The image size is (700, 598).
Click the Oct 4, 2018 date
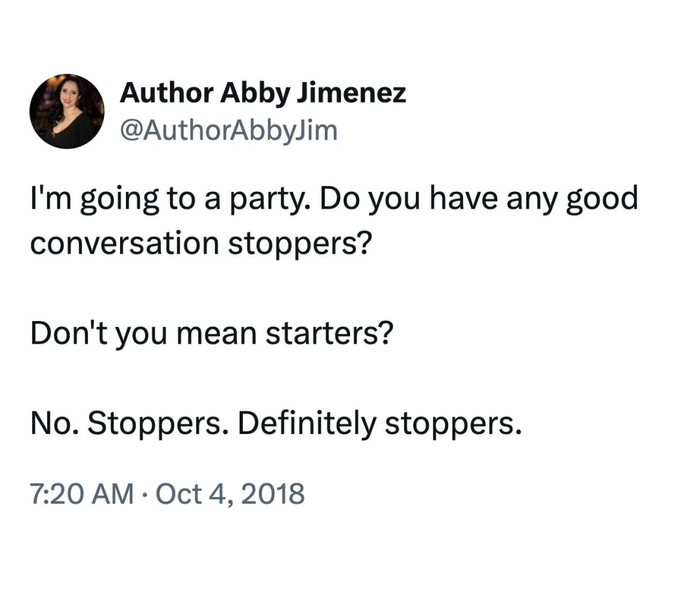point(230,494)
